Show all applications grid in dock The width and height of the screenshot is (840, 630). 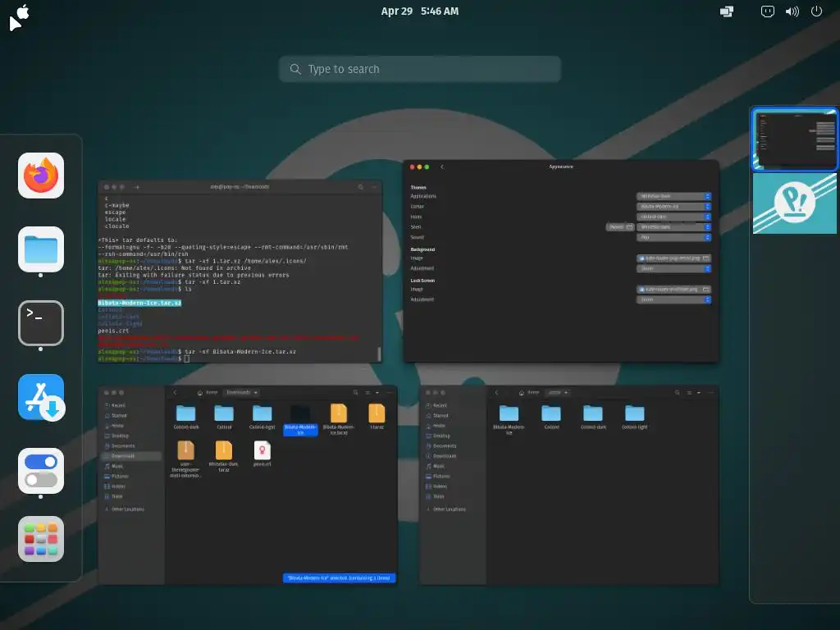tap(41, 539)
